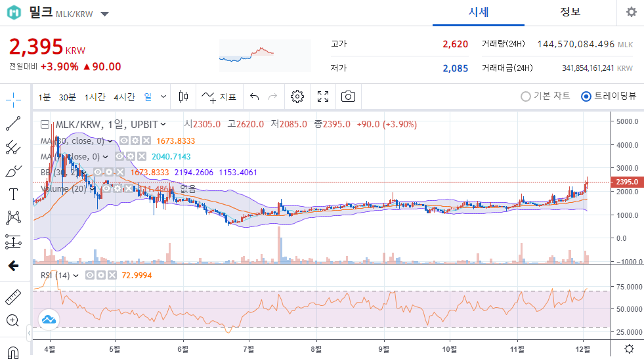The image size is (644, 359).
Task: Select the ruler measure tool
Action: tap(13, 297)
